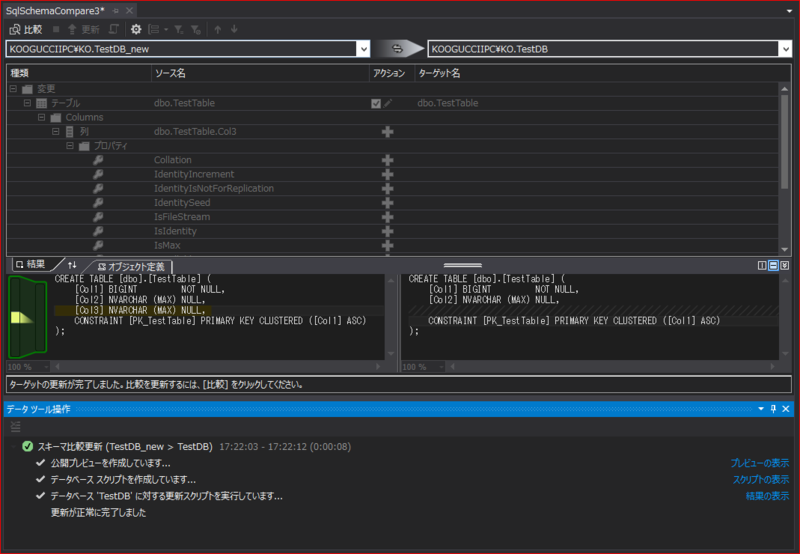Viewport: 800px width, 554px height.
Task: Click the plus icon in IdentitySeed row
Action: [x=388, y=203]
